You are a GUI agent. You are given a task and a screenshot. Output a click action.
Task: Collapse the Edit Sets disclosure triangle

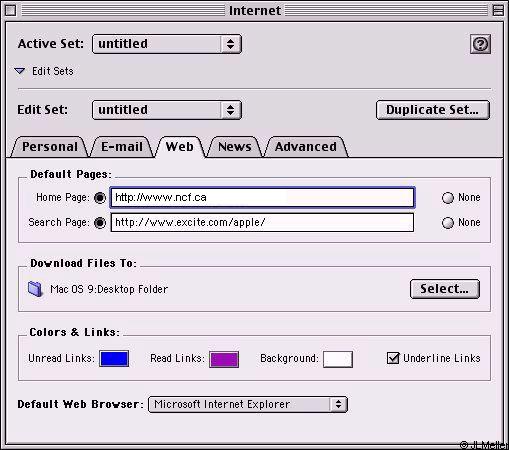[20, 71]
